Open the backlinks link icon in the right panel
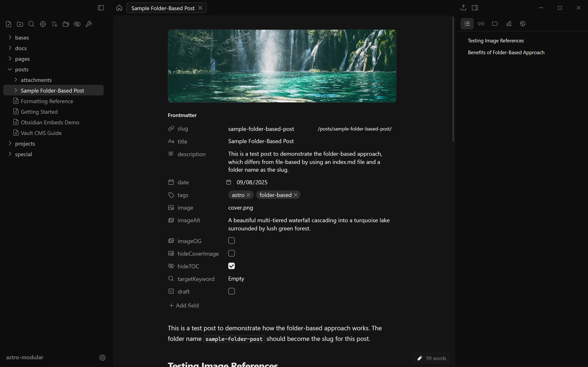588x367 pixels. coord(481,23)
